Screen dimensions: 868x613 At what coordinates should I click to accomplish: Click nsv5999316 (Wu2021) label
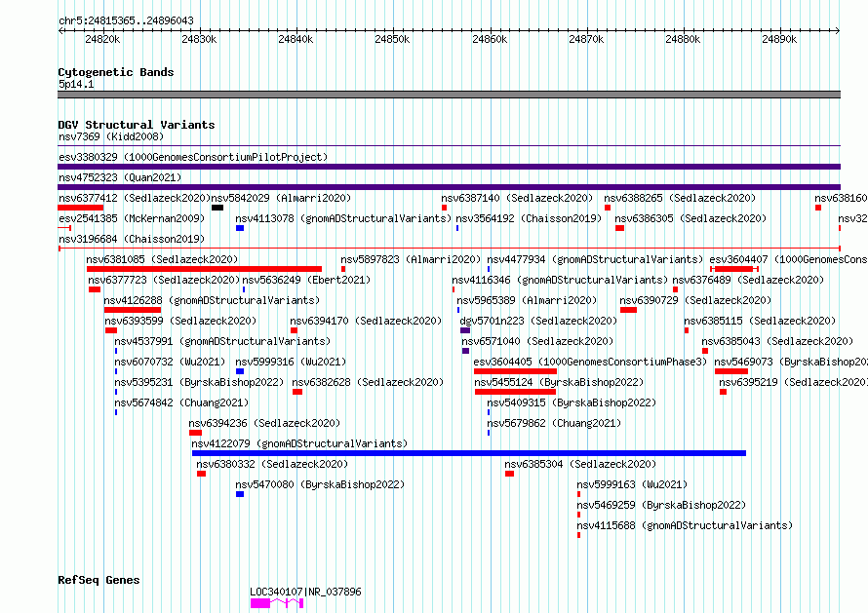point(292,362)
